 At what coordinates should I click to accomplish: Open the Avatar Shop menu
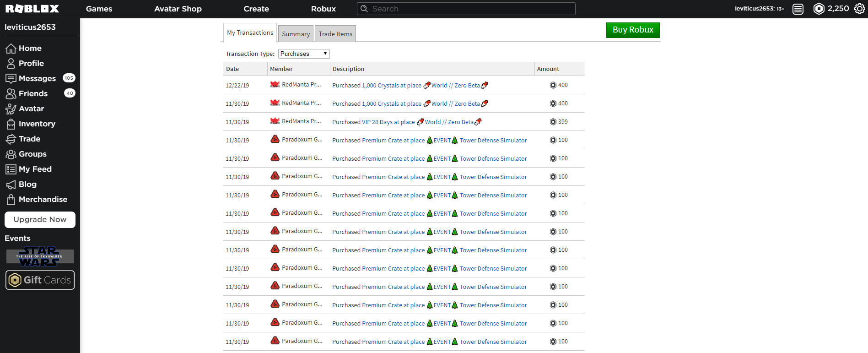[178, 9]
